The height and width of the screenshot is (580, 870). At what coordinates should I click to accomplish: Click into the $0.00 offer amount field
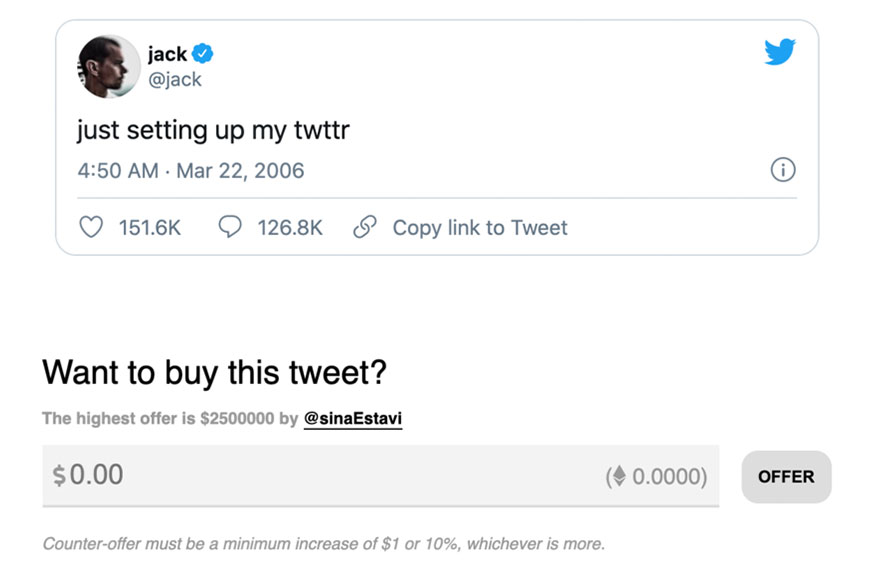300,475
